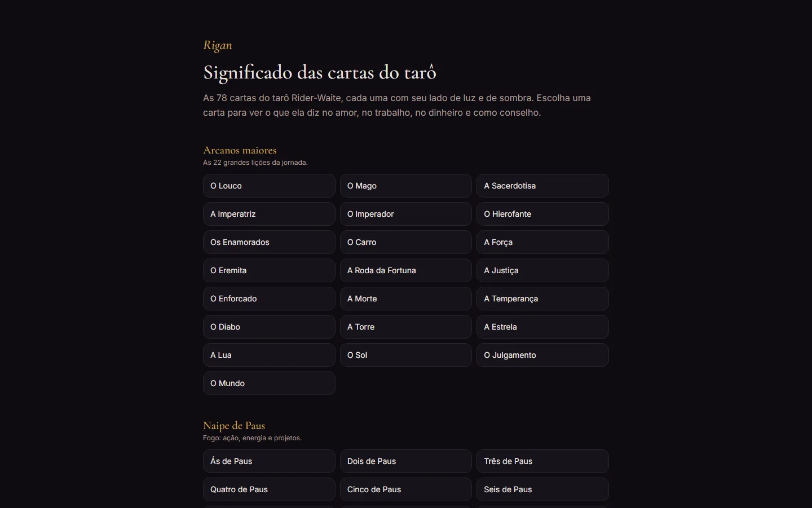Viewport: 812px width, 508px height.
Task: Choose the O Diabo card
Action: click(x=269, y=327)
